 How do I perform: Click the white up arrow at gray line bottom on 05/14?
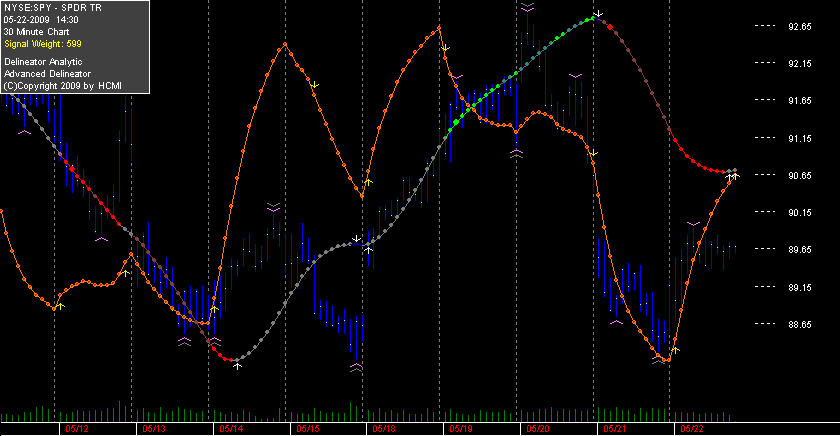tap(237, 366)
